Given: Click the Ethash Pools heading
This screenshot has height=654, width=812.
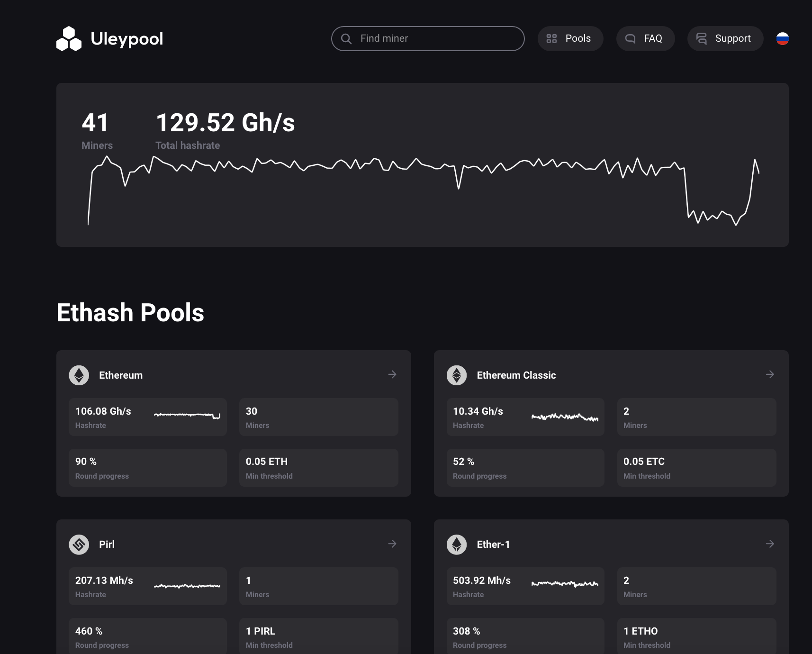Looking at the screenshot, I should (130, 313).
